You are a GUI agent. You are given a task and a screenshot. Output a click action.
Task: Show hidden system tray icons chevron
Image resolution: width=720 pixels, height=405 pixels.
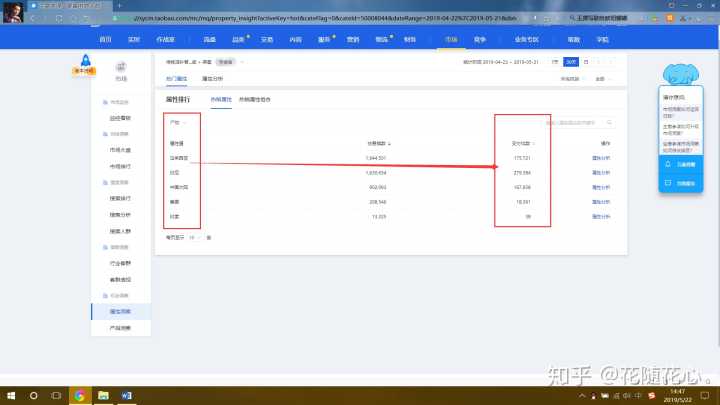coord(582,396)
